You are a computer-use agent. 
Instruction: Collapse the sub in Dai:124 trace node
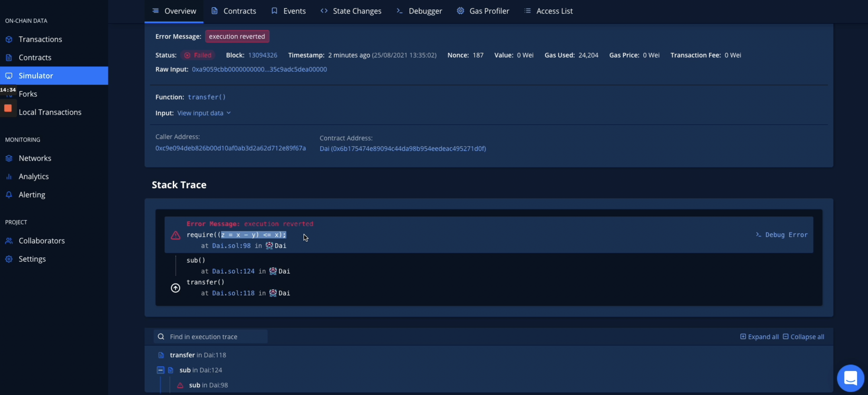(160, 370)
